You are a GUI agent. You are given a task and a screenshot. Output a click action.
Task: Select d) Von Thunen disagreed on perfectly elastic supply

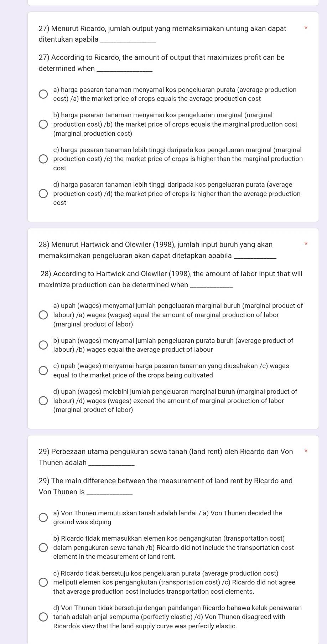tap(43, 617)
